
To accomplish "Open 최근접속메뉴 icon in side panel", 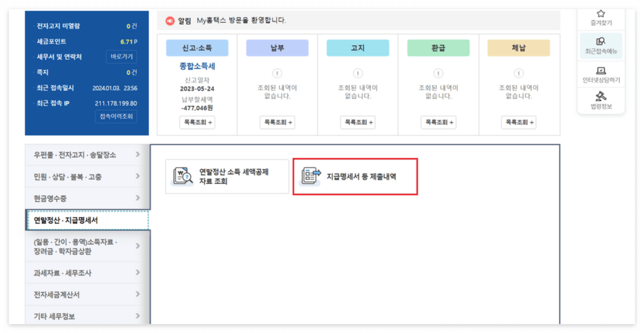I will point(601,41).
